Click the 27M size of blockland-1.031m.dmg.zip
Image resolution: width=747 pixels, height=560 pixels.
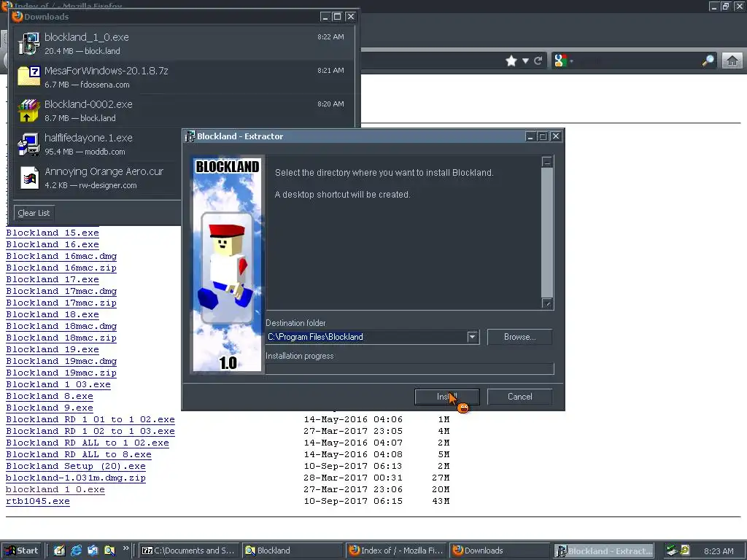pyautogui.click(x=441, y=478)
